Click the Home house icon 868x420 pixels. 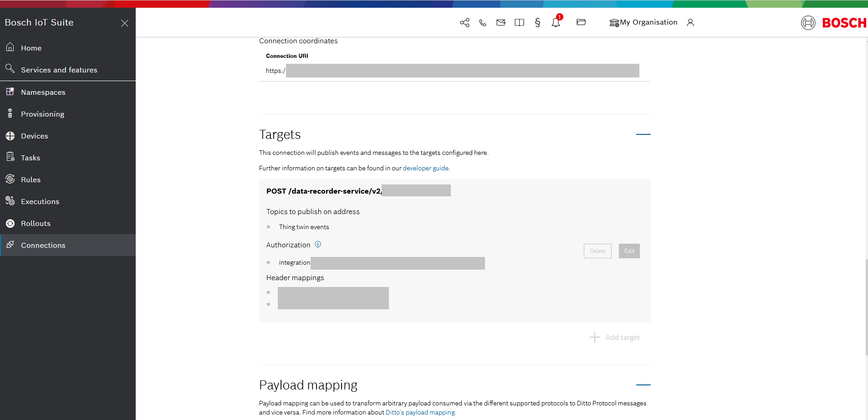click(10, 47)
